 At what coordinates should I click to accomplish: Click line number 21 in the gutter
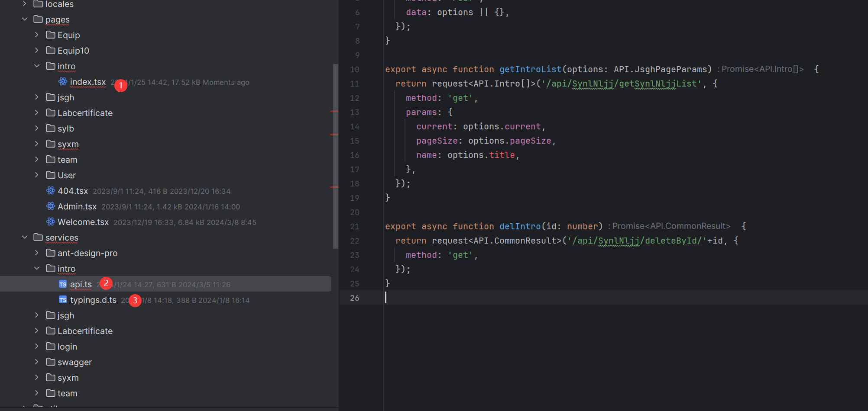(x=355, y=227)
